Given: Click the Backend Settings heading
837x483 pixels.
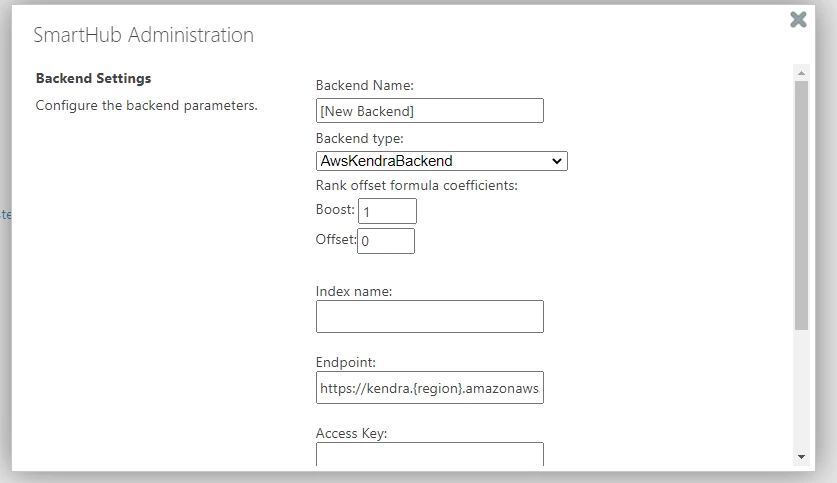Looking at the screenshot, I should pos(93,79).
